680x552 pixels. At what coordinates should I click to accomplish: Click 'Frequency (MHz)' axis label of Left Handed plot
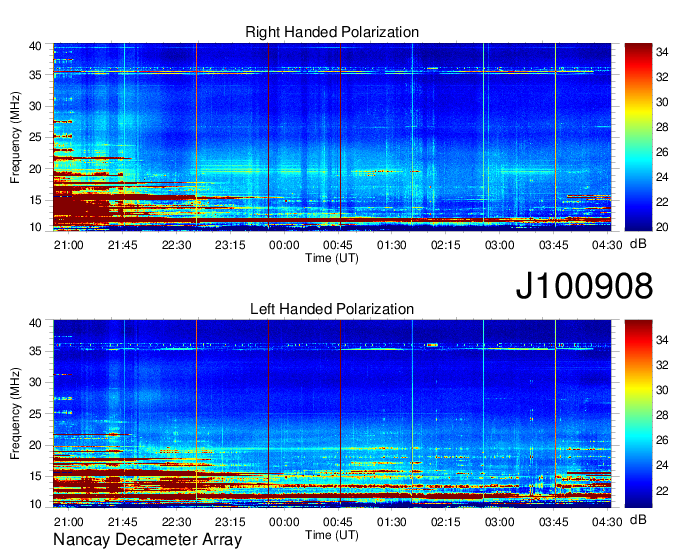point(15,414)
